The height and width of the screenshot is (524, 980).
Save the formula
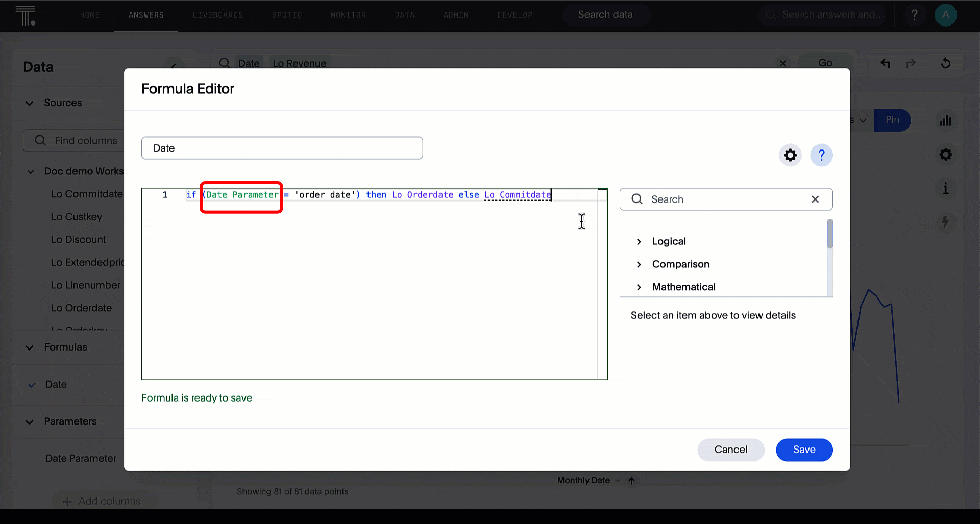[804, 450]
